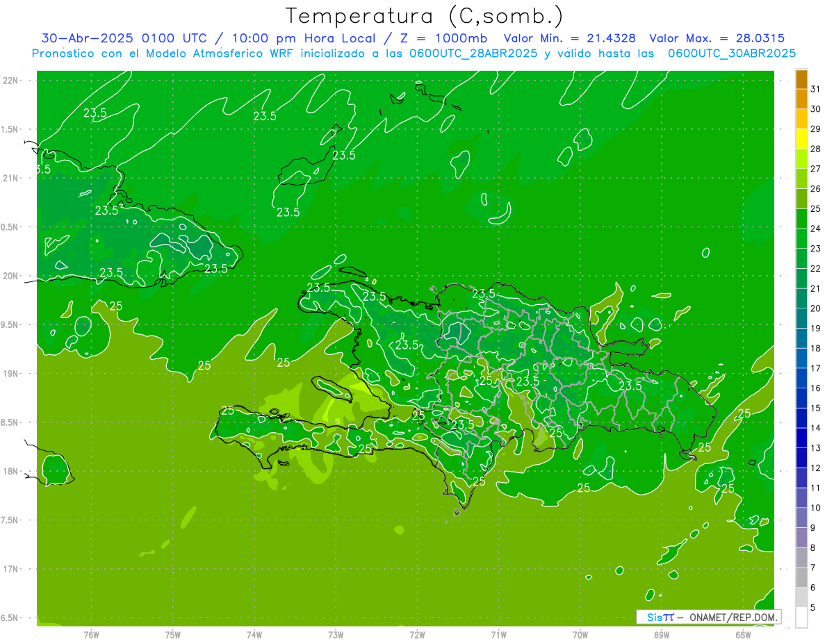Click the "Z = 1000mb" level label
This screenshot has height=644, width=834.
click(x=443, y=38)
